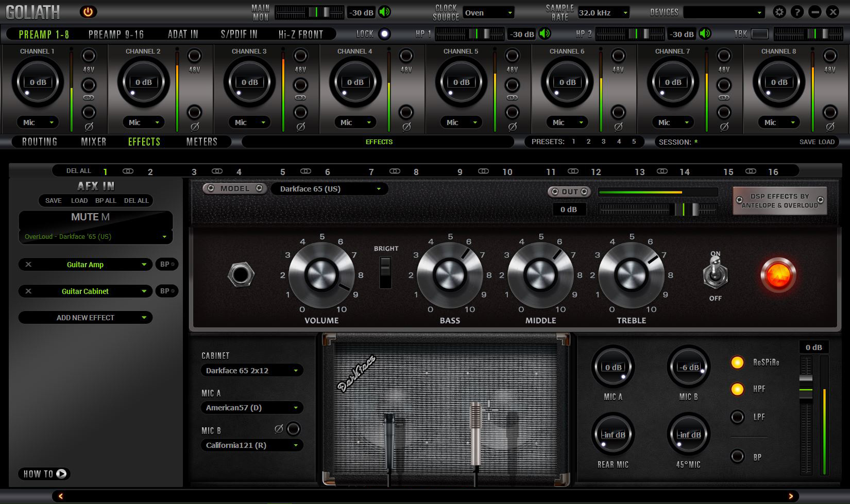Switch to the Preamp 9-16 tab
The width and height of the screenshot is (850, 504).
[x=116, y=34]
